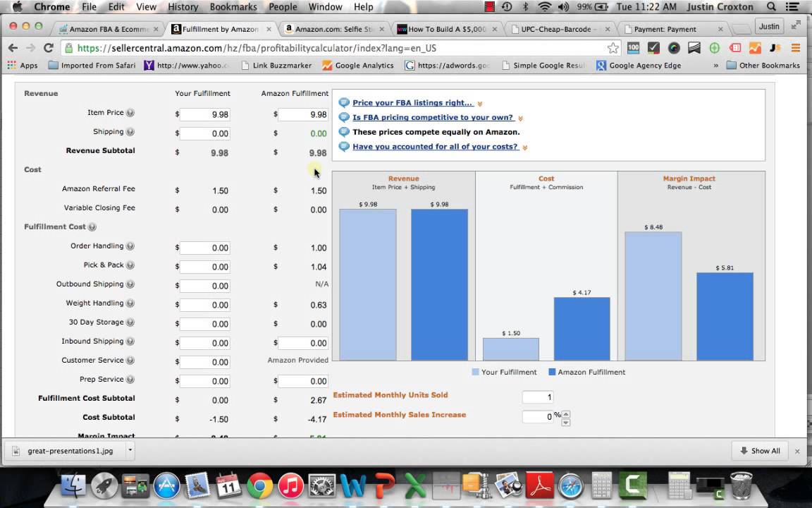This screenshot has width=812, height=508.
Task: Open the Trash in the Dock
Action: (741, 485)
